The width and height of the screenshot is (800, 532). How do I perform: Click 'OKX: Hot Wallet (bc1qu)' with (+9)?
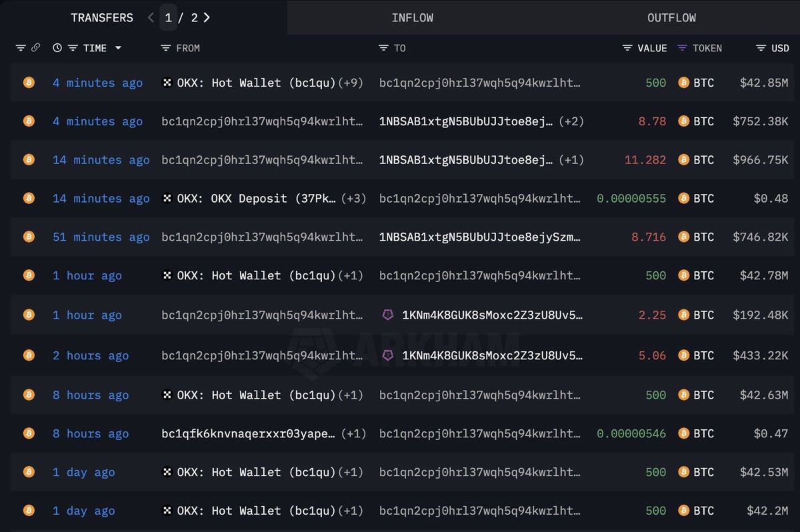(x=257, y=83)
